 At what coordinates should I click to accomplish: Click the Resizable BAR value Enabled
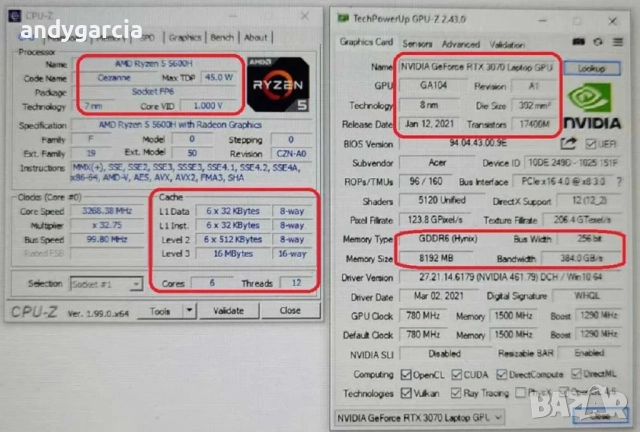coord(589,353)
